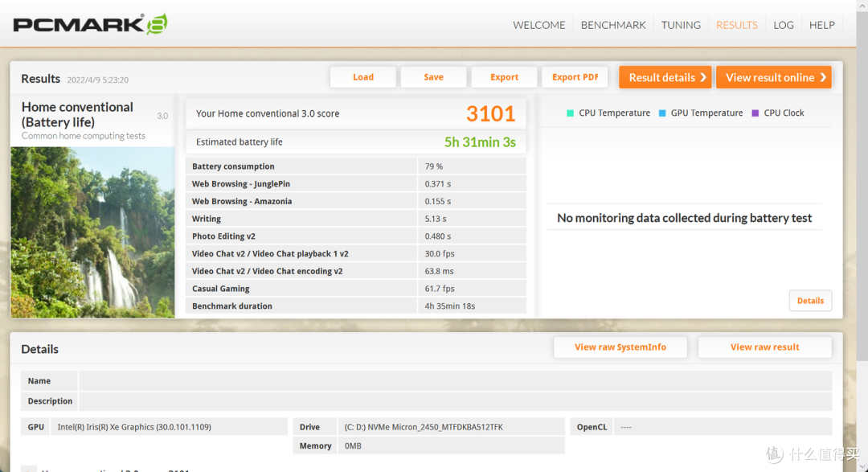Click the Export PDF button

tap(575, 77)
